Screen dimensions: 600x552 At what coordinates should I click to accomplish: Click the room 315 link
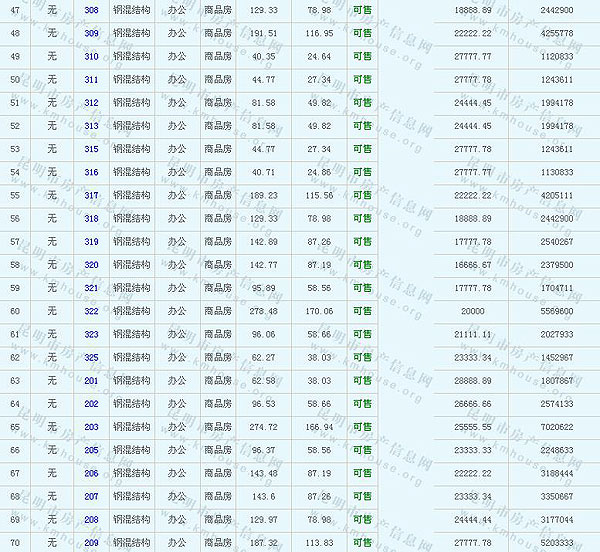click(91, 149)
